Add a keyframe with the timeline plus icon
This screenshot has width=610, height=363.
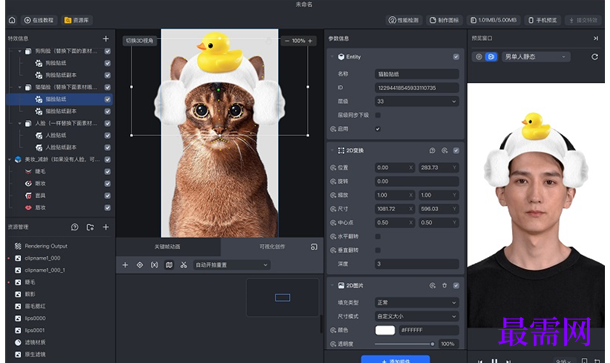(125, 265)
